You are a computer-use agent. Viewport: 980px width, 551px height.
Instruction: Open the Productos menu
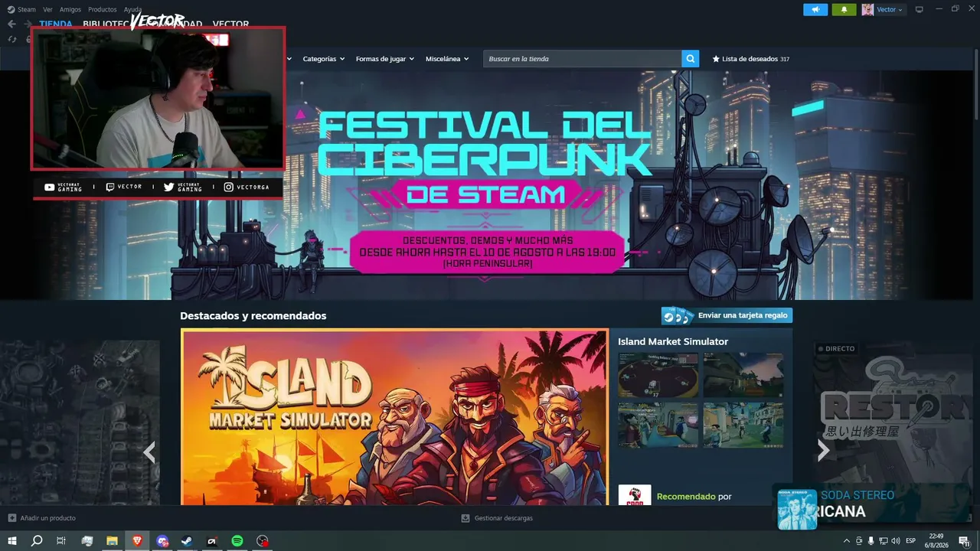[x=102, y=9]
